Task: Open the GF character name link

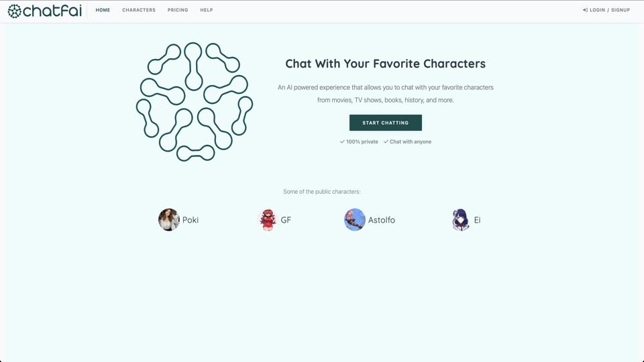Action: [286, 220]
